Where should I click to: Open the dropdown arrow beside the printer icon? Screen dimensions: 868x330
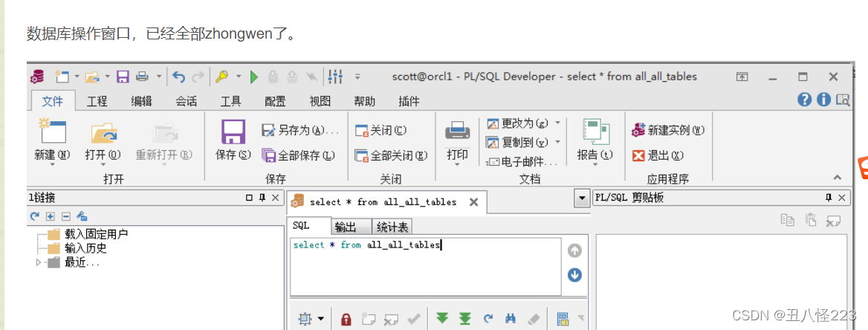(159, 77)
